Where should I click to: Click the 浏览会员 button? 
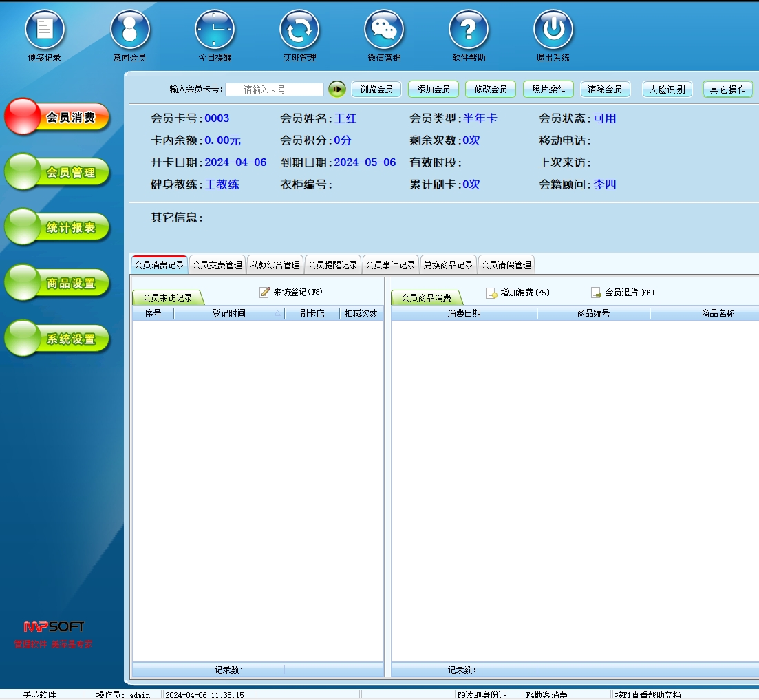pyautogui.click(x=376, y=89)
